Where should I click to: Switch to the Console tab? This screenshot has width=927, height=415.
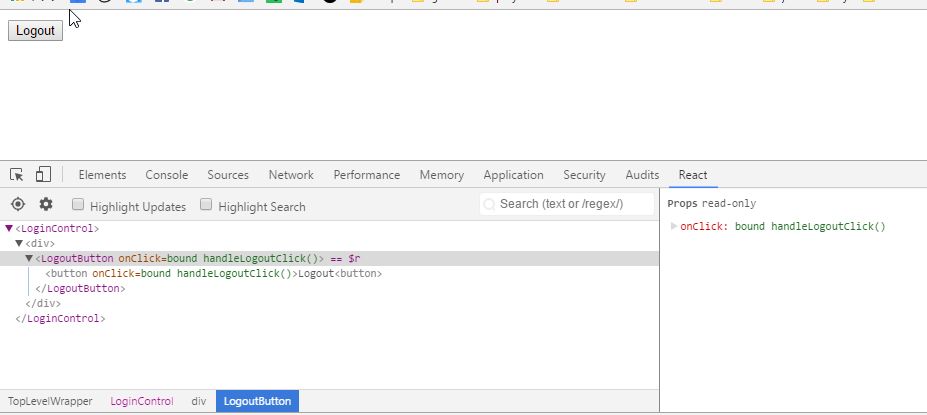point(167,175)
